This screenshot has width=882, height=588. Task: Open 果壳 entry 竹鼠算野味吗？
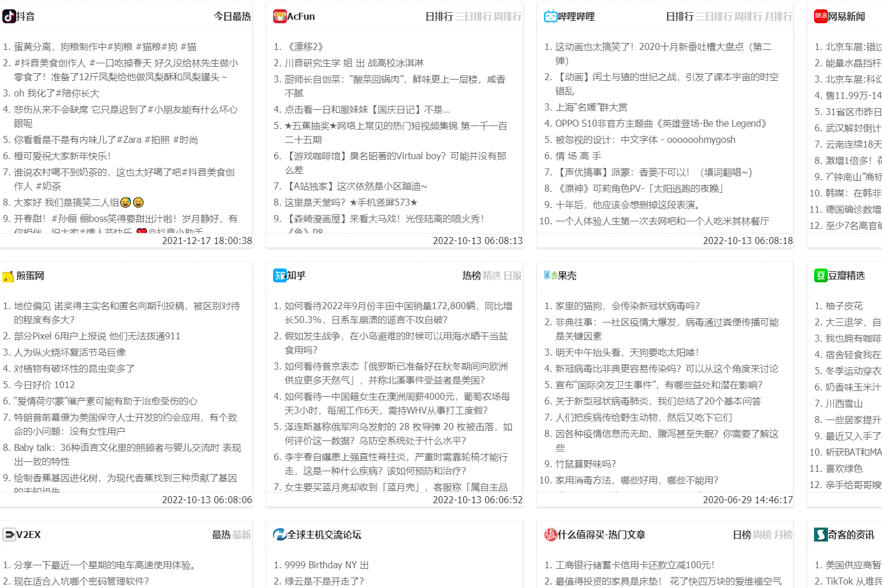coord(586,464)
